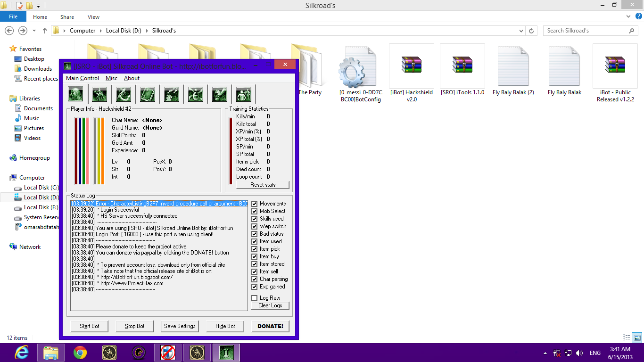The image size is (644, 362).
Task: Switch to details view layout icon
Action: (x=627, y=337)
